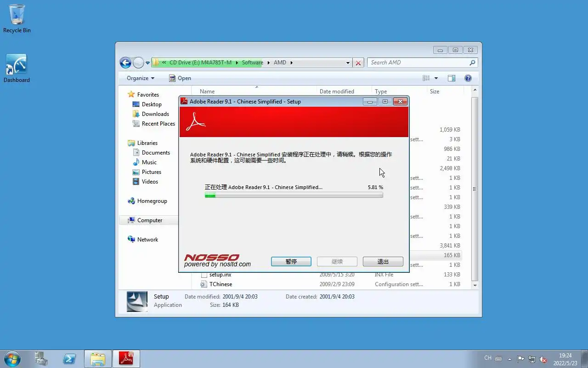Click the installer progress bar
Screen dimensions: 588x368
tap(294, 195)
